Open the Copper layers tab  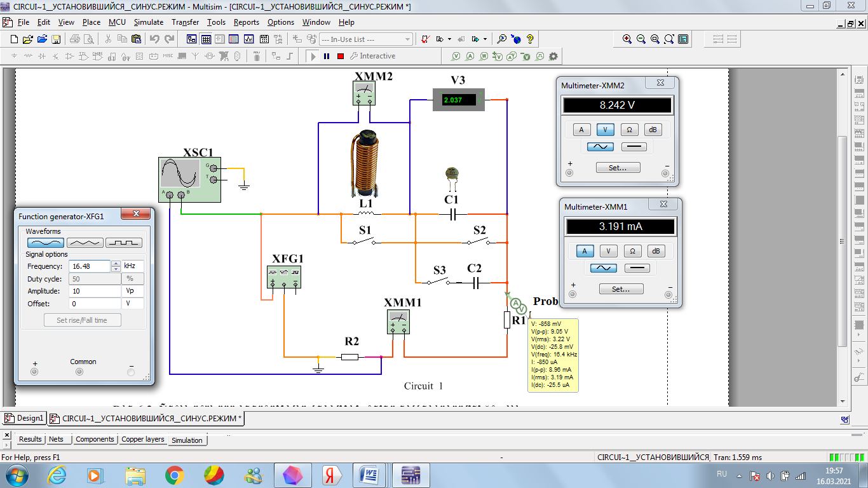(x=143, y=439)
